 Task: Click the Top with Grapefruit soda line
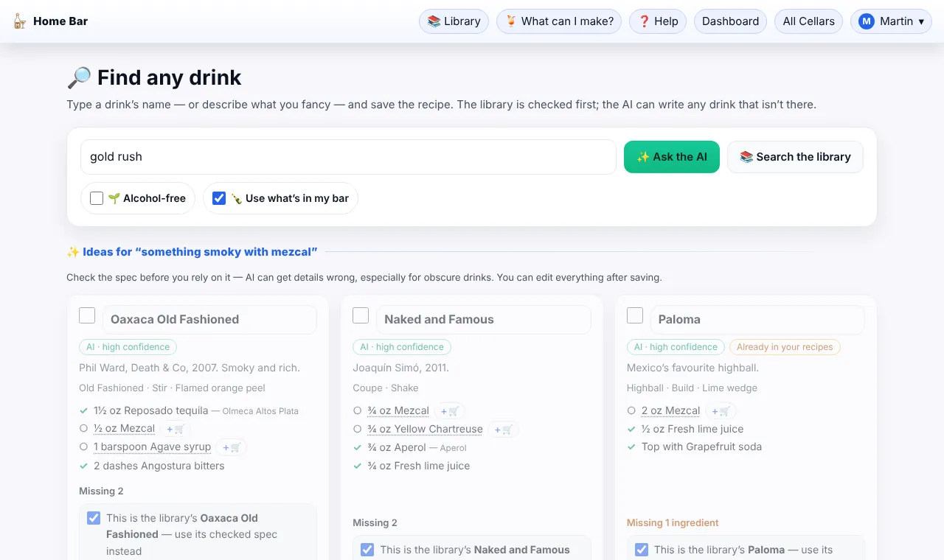tap(701, 447)
